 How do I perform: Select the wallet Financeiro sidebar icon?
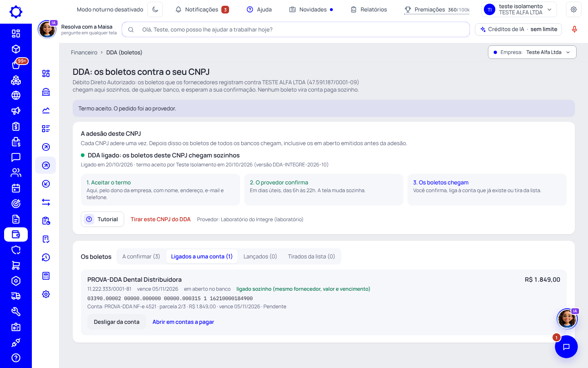[16, 234]
